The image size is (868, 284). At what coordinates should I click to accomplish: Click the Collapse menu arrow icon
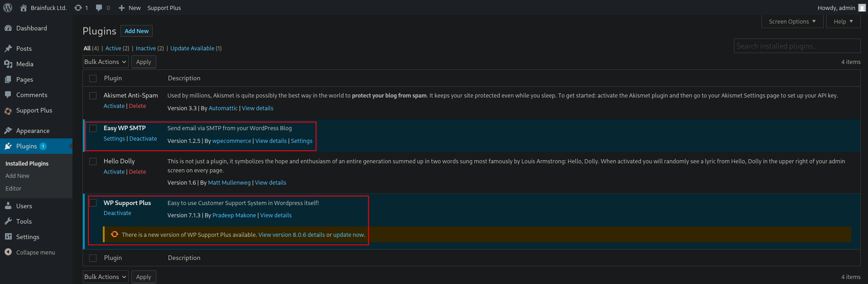click(x=8, y=252)
